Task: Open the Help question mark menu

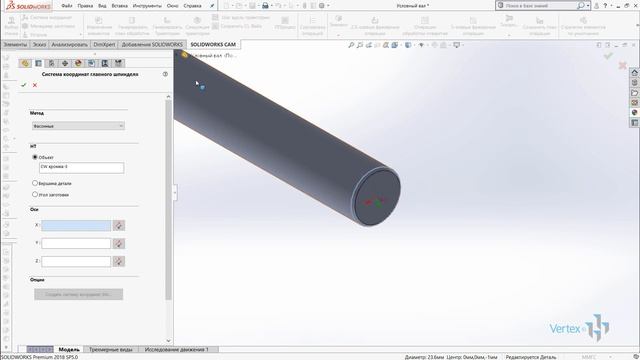Action: [605, 6]
